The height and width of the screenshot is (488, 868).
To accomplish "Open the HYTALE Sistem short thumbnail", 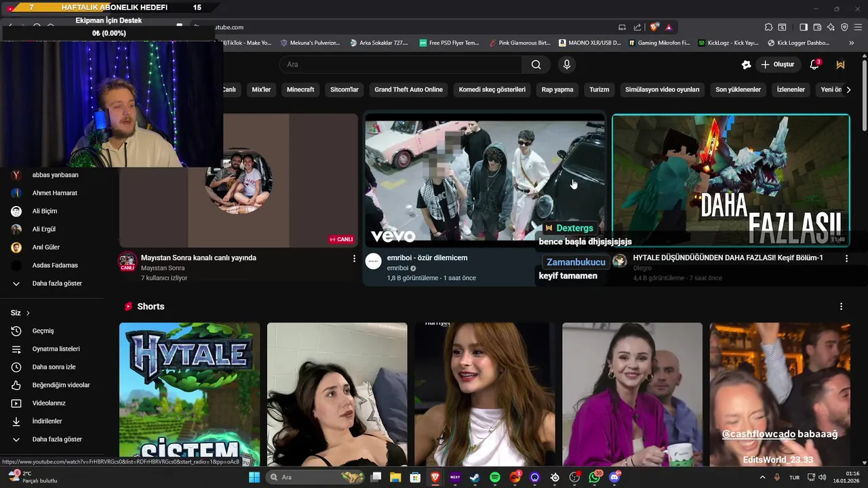I will (189, 394).
